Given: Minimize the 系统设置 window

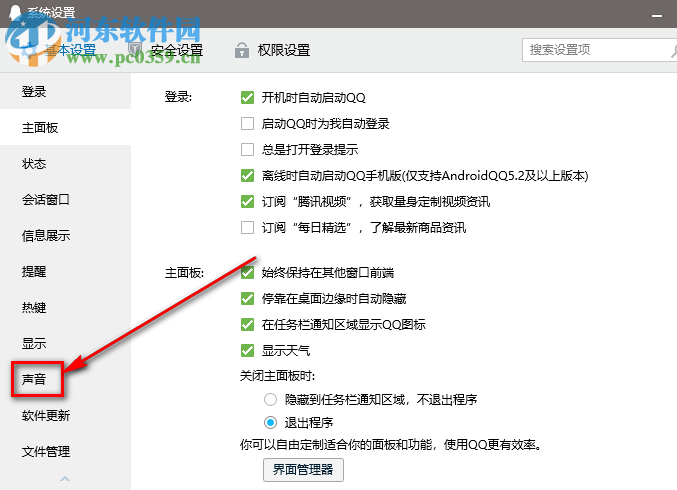Looking at the screenshot, I should coord(657,15).
